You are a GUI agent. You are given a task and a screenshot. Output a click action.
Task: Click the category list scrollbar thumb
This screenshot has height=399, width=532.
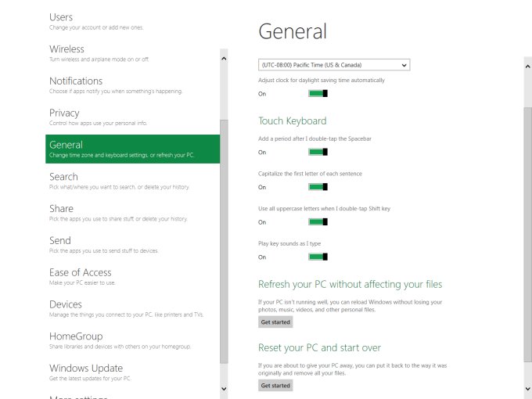click(x=224, y=242)
